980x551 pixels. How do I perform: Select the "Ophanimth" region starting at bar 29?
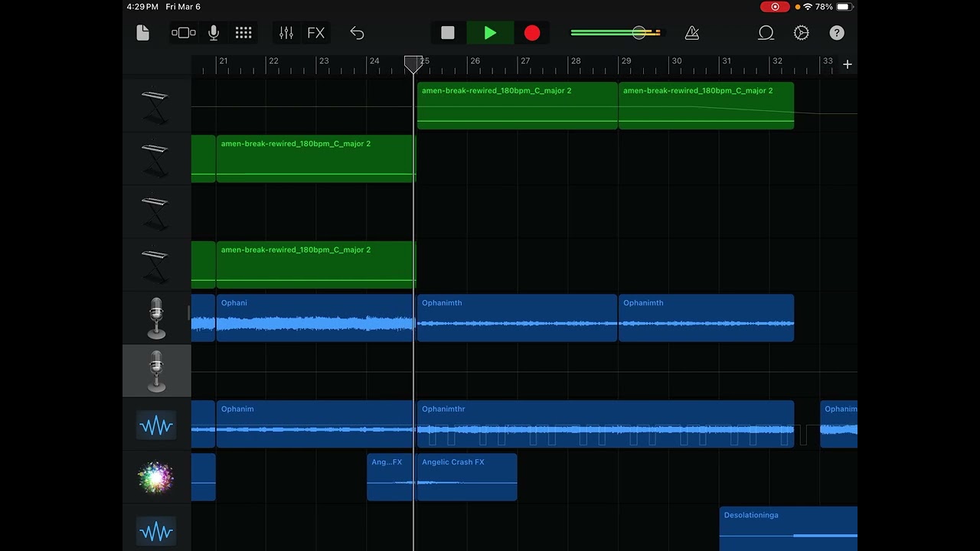pos(706,318)
